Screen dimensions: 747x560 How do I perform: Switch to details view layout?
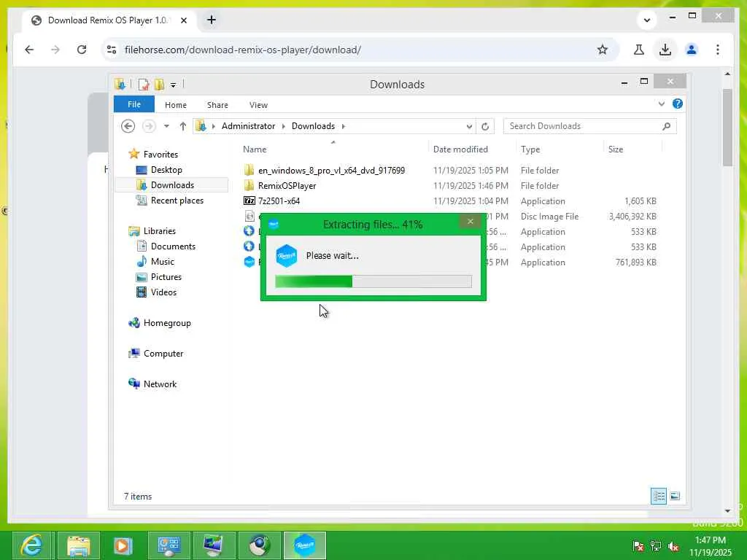coord(659,496)
